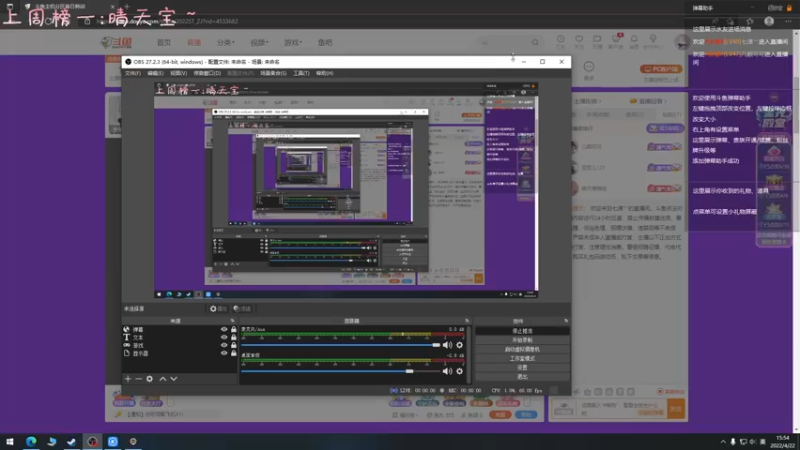This screenshot has height=450, width=800.
Task: Open the 游戏 dropdown in Douyu nav
Action: (x=293, y=42)
